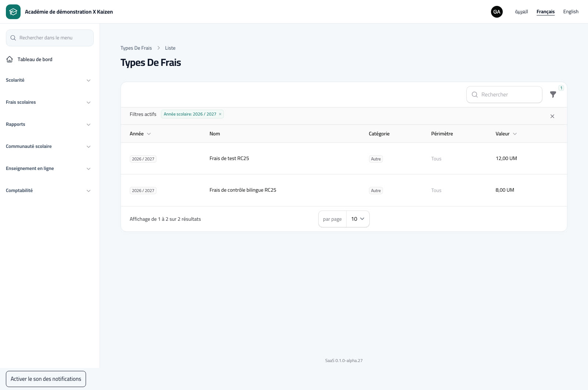Click the search icon in the menu search
Screen dimensions: 588x390
(13, 38)
